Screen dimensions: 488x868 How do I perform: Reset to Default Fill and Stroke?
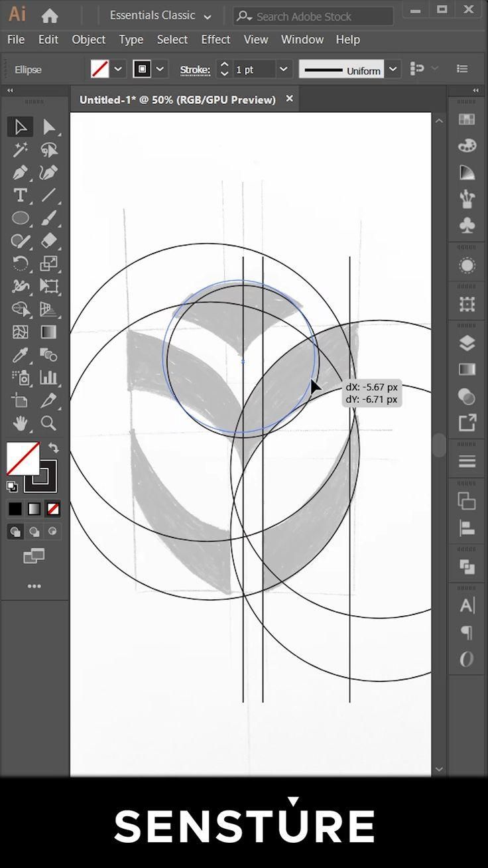tap(12, 486)
